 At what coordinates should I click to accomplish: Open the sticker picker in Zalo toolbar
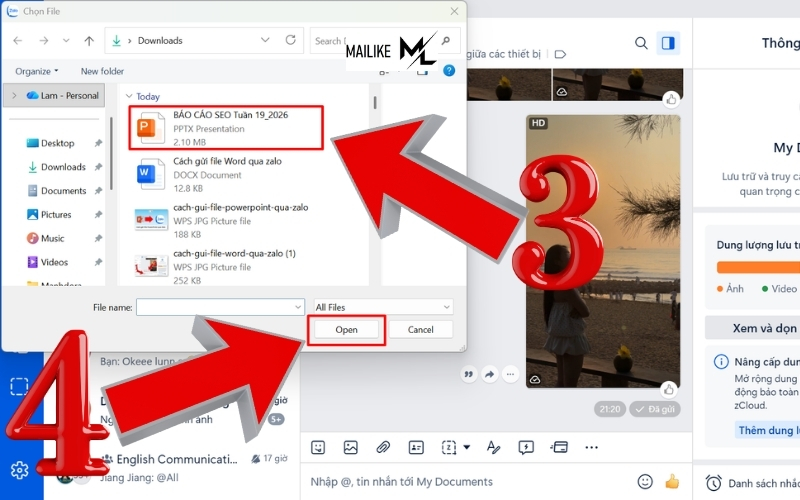318,447
